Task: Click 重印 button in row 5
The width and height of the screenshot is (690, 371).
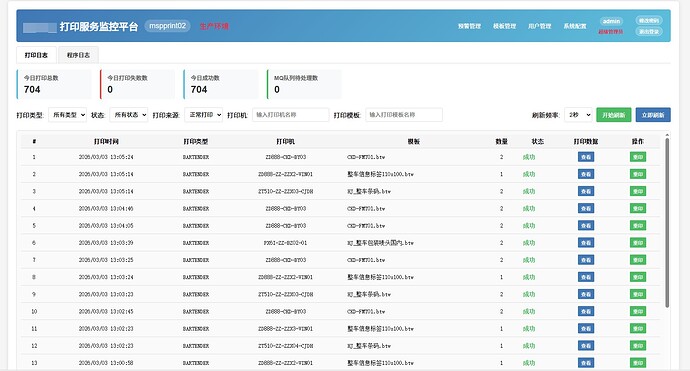Action: pyautogui.click(x=638, y=226)
